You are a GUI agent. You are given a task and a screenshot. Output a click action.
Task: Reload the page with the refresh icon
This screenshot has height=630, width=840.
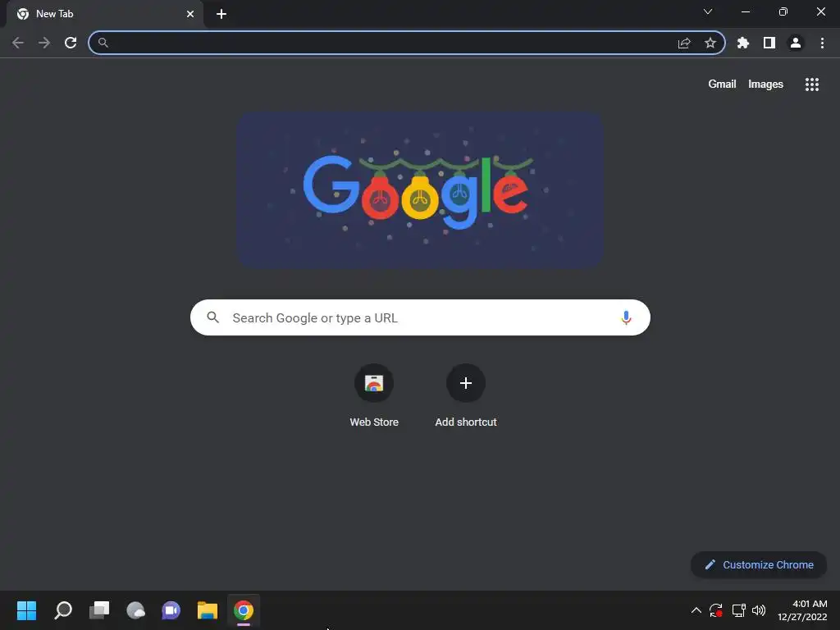point(71,43)
